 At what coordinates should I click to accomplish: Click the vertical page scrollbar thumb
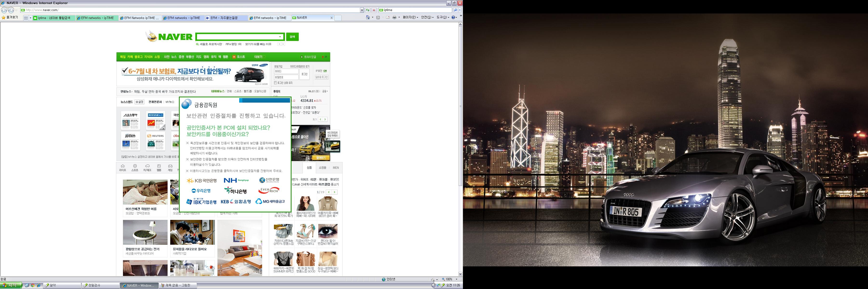[460, 106]
